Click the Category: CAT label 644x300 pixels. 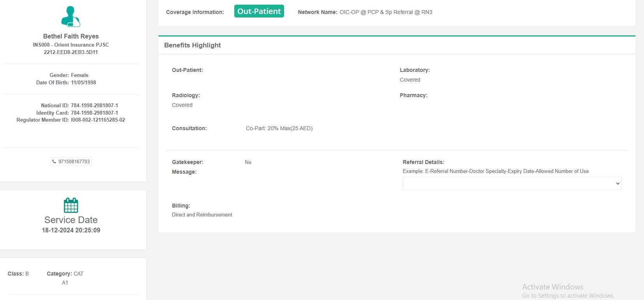[65, 274]
